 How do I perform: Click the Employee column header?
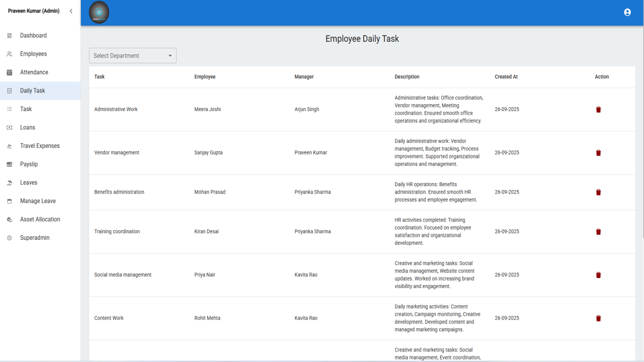pyautogui.click(x=205, y=77)
